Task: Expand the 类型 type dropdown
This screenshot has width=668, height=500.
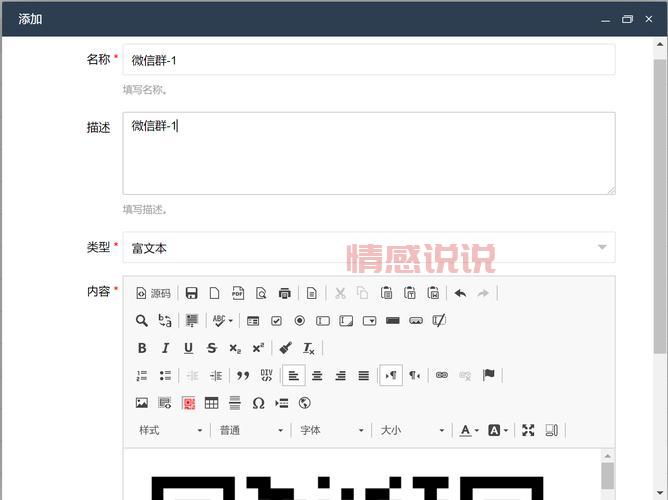Action: [x=369, y=247]
